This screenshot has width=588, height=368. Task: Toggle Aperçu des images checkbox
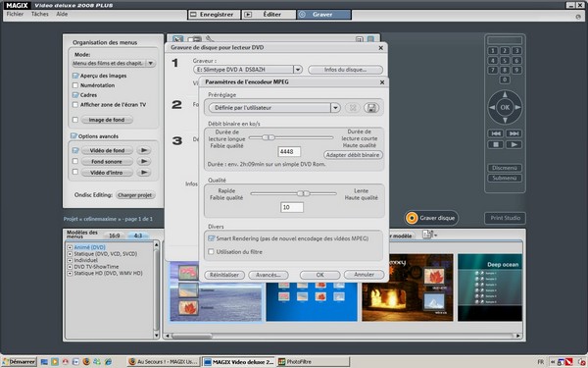tap(75, 76)
